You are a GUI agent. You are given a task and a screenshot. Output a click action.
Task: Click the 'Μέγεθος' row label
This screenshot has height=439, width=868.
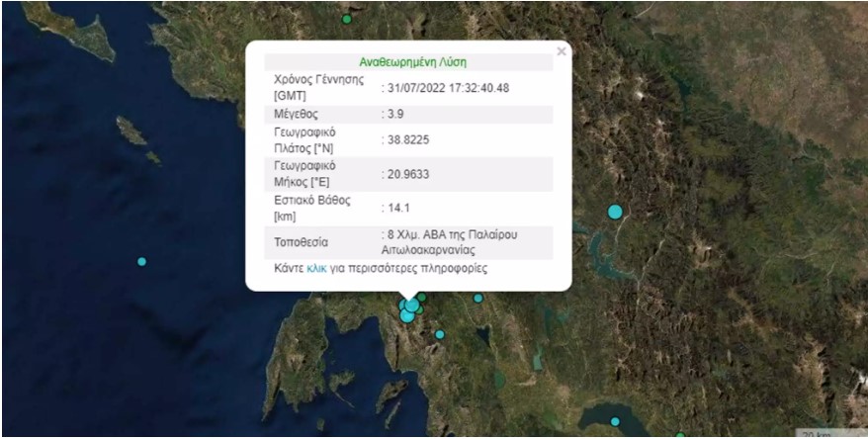(296, 114)
